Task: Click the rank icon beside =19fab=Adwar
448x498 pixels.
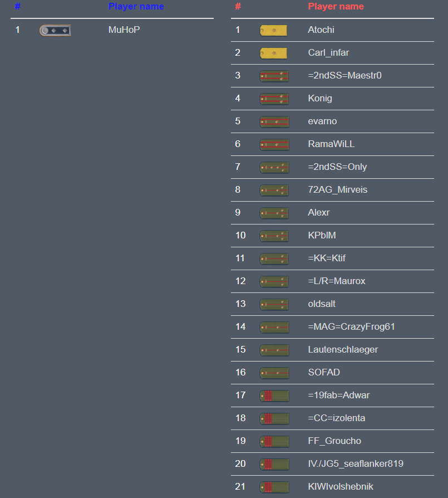Action: [274, 396]
